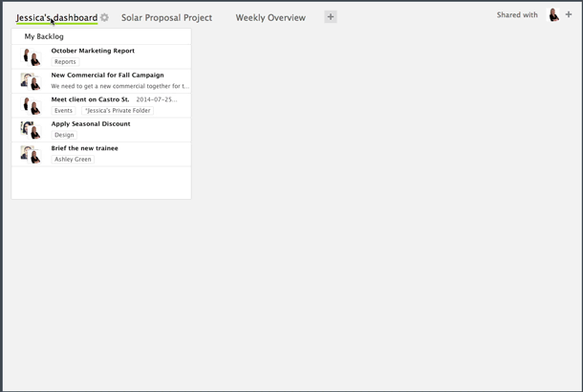Select the Reports folder tag
The image size is (583, 392).
(65, 62)
